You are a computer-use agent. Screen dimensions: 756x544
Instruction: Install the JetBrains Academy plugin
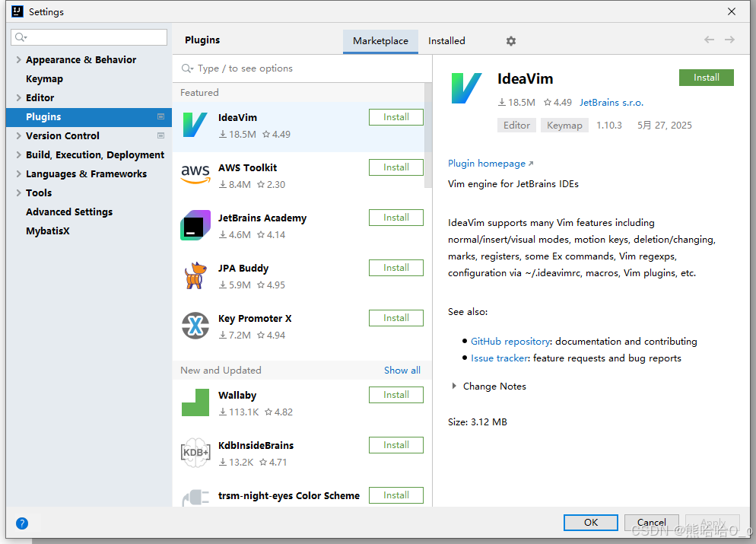395,218
